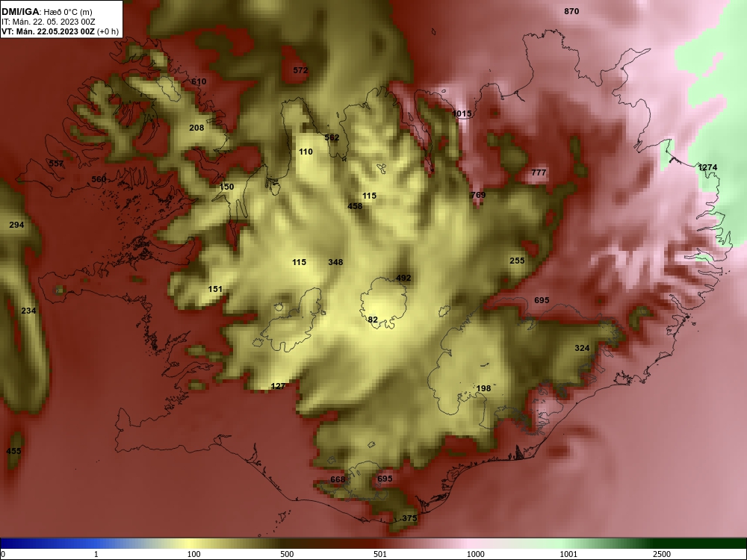Click the map value '870'
This screenshot has height=560, width=747.
tap(571, 11)
